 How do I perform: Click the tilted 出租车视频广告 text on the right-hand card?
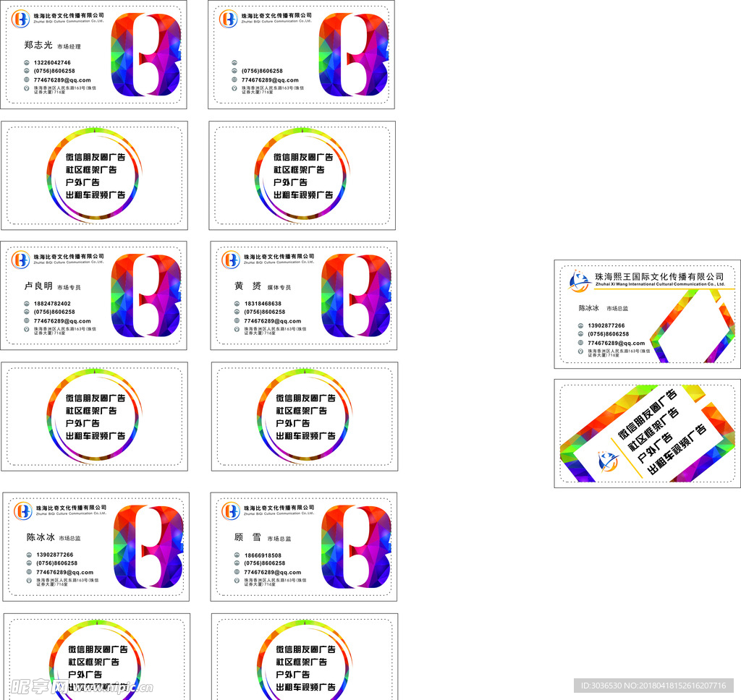677,449
